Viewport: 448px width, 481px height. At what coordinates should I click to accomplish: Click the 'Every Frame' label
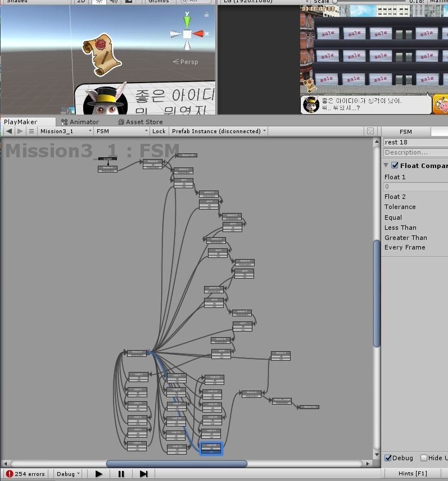(x=405, y=247)
